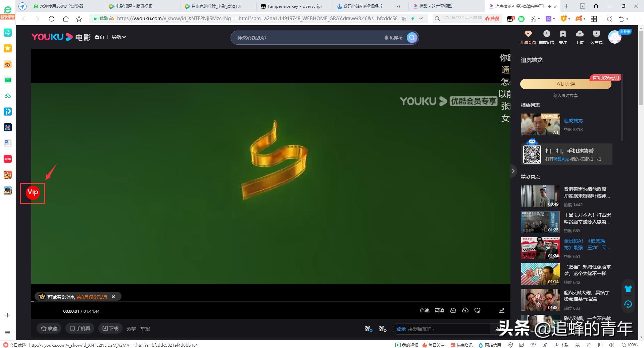Click the 立即开通 membership button
This screenshot has width=644, height=348.
(x=565, y=84)
